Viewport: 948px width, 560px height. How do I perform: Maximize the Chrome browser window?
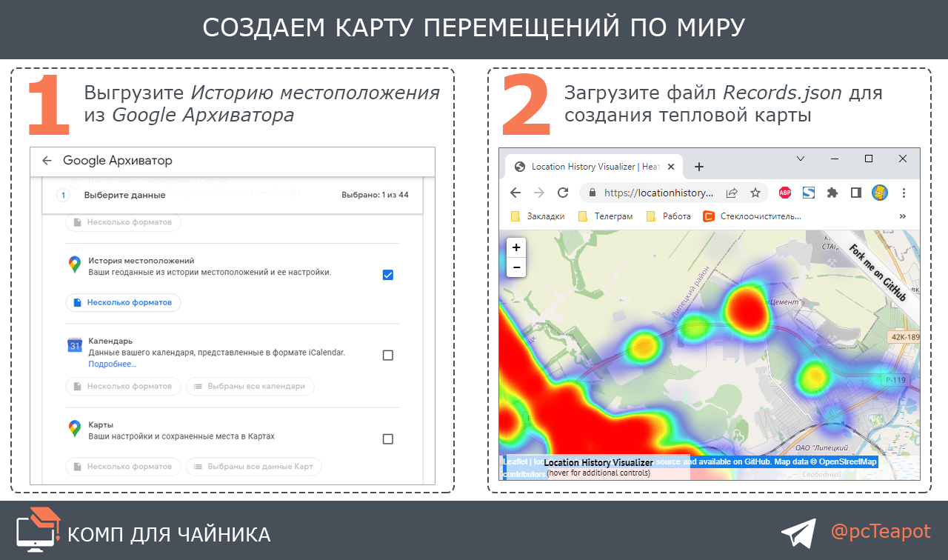point(869,159)
